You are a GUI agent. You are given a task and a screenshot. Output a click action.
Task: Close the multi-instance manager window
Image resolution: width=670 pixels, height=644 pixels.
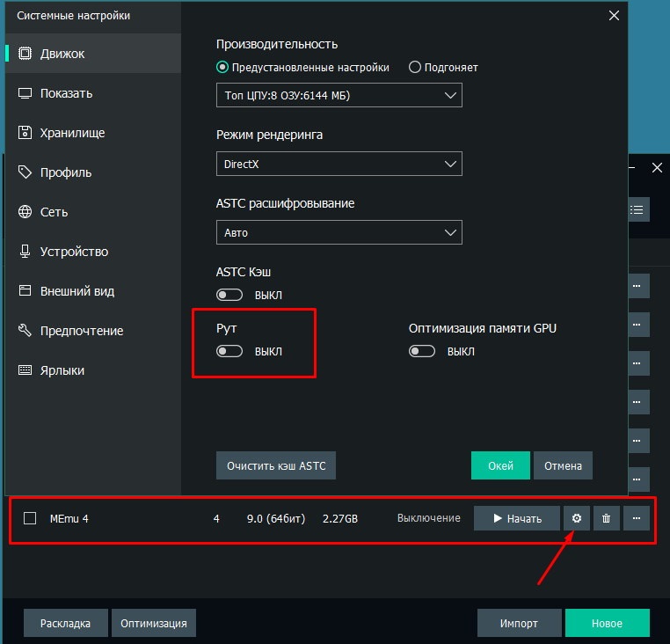pyautogui.click(x=657, y=168)
